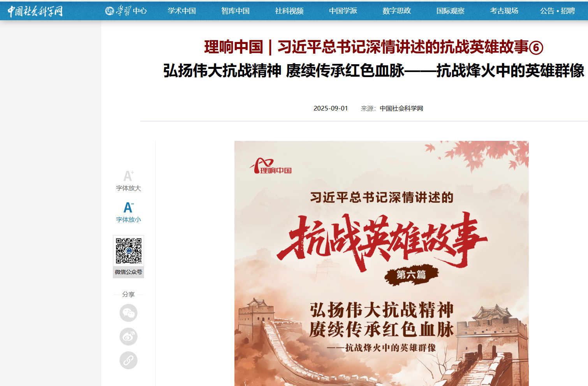Open 考古现场 navigation item
The height and width of the screenshot is (386, 588).
tap(504, 11)
